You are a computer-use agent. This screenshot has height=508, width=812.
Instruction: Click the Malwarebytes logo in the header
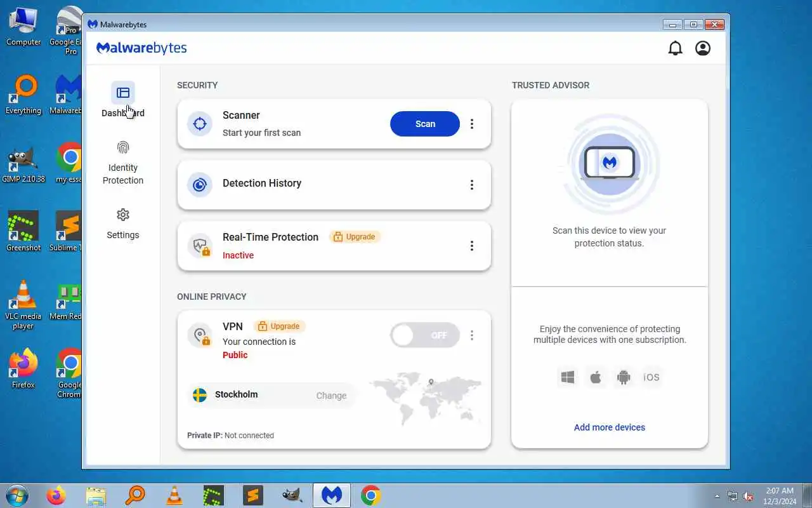click(141, 48)
